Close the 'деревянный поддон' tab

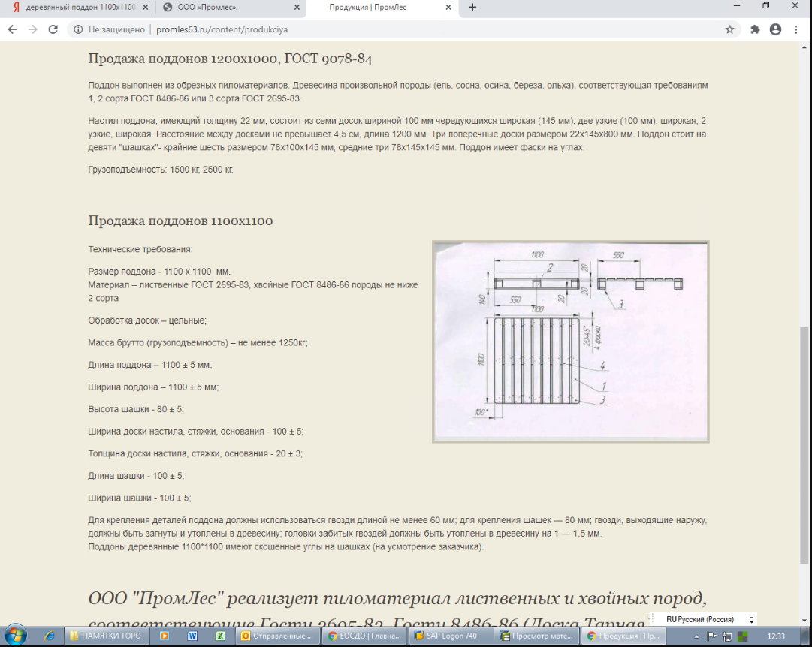point(146,8)
